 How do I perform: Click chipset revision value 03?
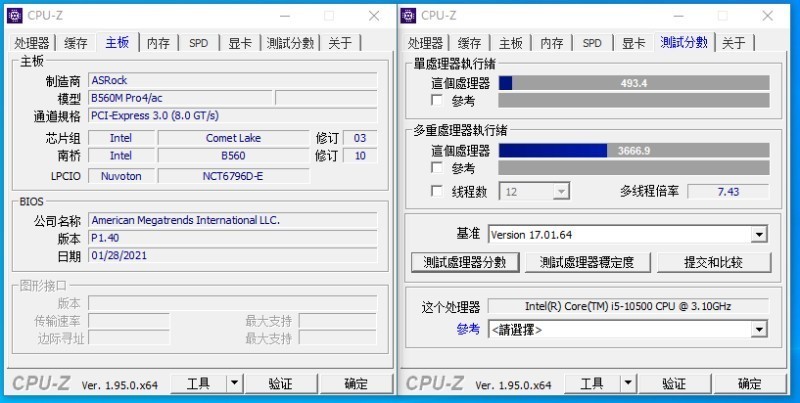(360, 138)
